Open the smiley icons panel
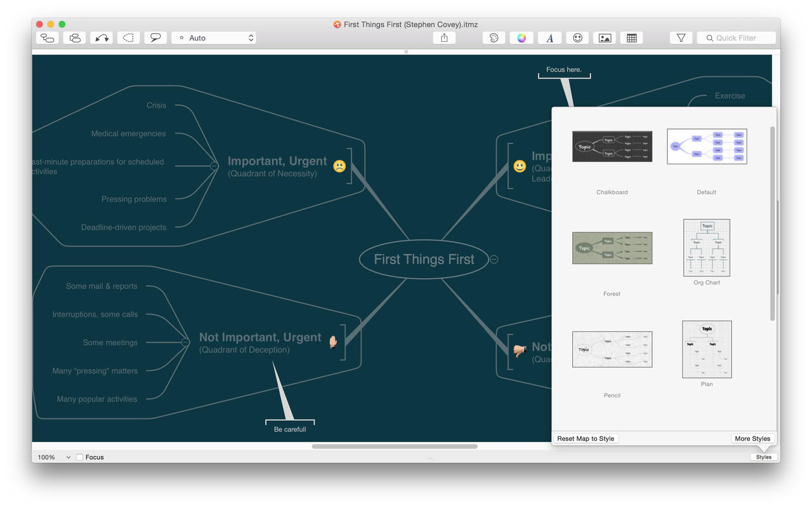Image resolution: width=812 pixels, height=508 pixels. [577, 38]
